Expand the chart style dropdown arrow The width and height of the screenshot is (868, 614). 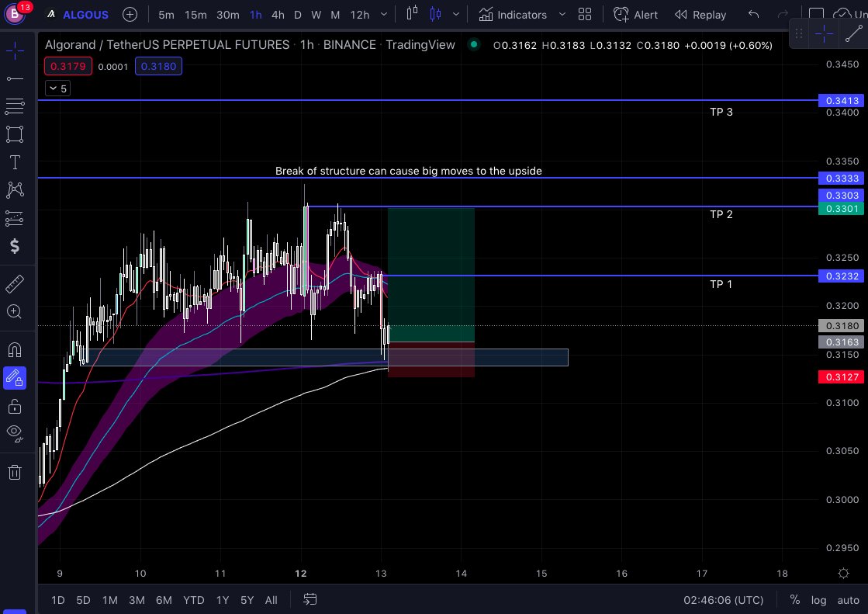point(455,15)
